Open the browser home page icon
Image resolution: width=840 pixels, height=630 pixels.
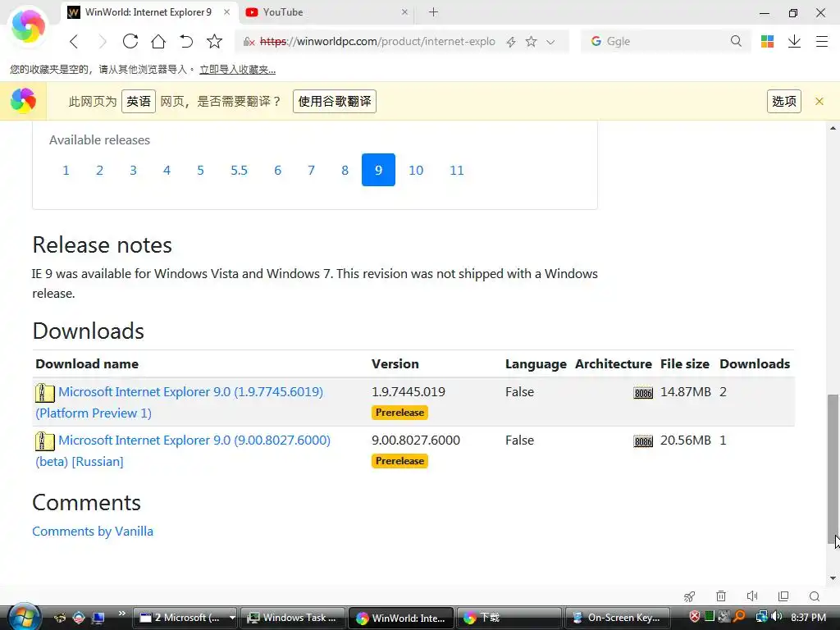pos(158,41)
